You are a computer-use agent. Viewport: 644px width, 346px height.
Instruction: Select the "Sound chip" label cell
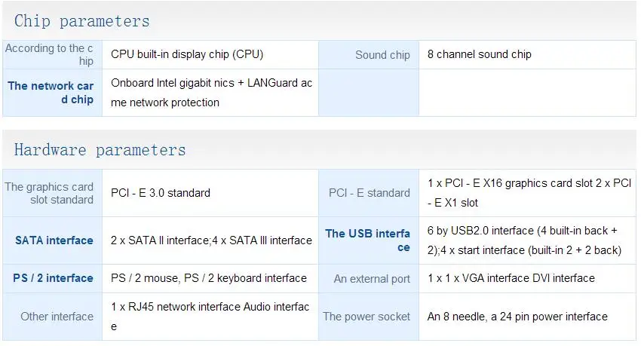point(382,55)
